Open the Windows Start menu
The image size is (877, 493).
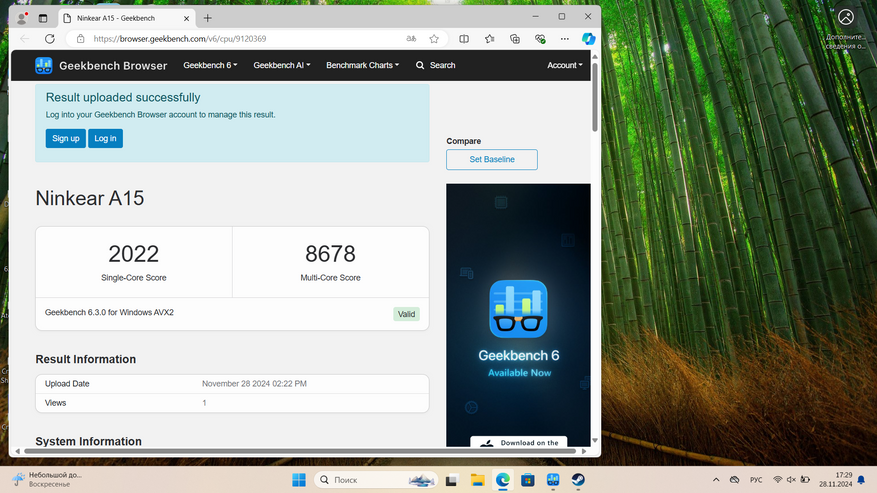click(x=299, y=480)
